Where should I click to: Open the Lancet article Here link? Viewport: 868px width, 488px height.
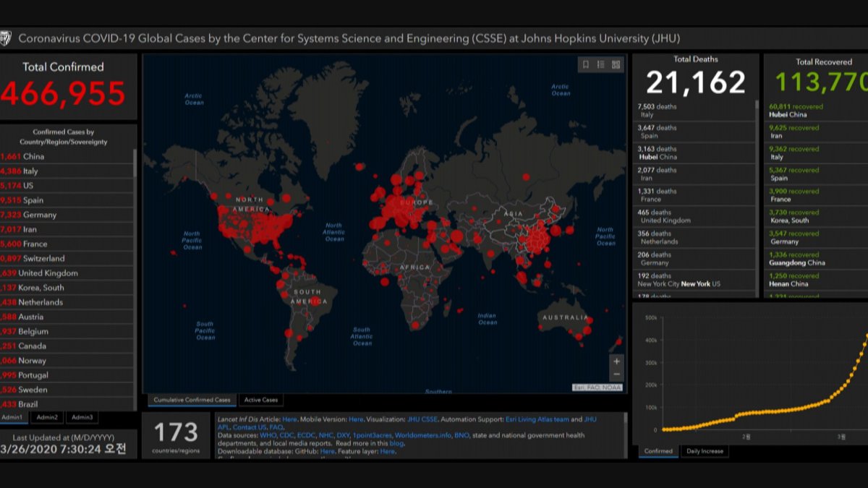289,419
